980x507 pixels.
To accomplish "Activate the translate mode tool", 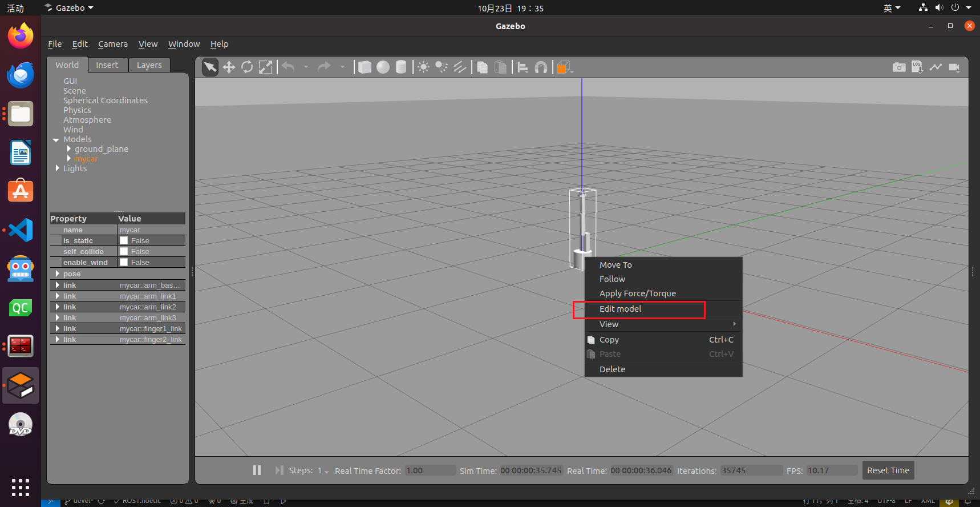I will click(229, 67).
